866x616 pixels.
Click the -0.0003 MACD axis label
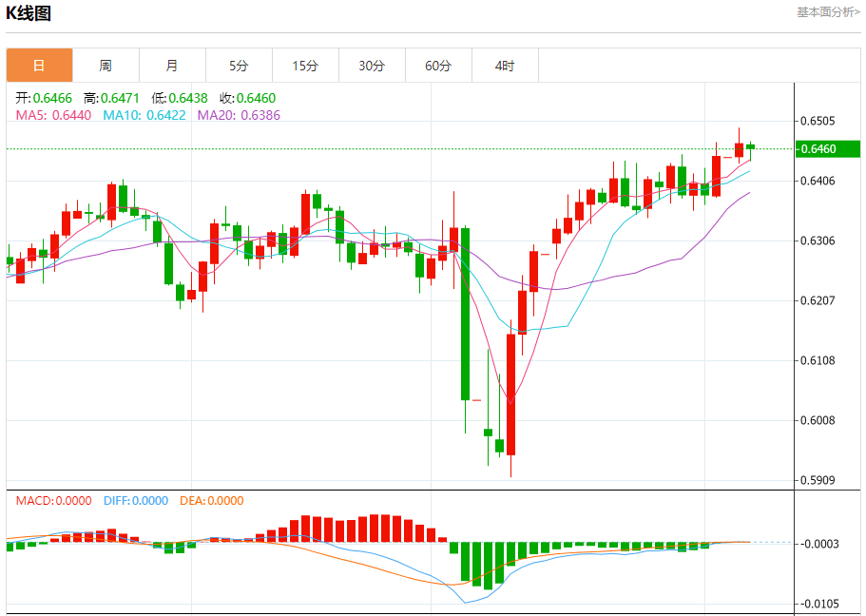pos(818,544)
